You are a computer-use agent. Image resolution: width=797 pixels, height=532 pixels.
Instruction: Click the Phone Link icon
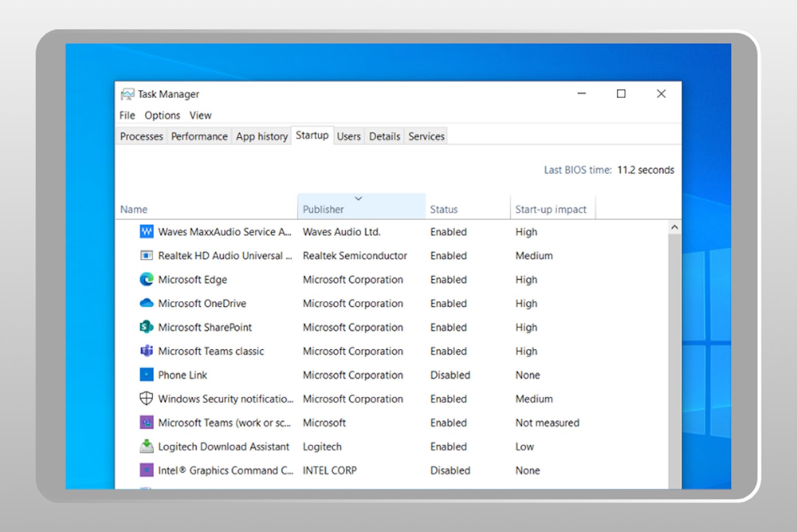tap(146, 374)
